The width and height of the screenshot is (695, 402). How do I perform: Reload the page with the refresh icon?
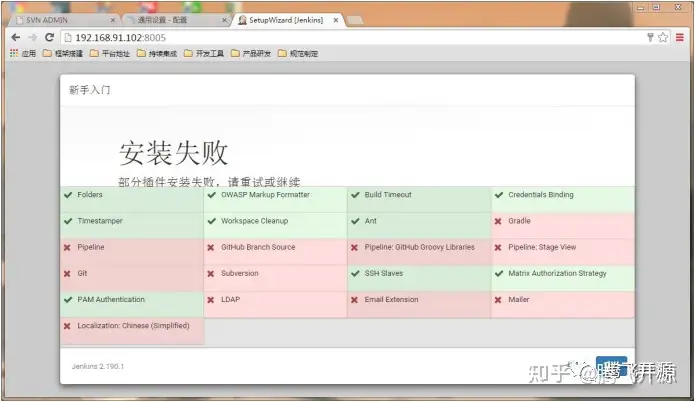(50, 37)
